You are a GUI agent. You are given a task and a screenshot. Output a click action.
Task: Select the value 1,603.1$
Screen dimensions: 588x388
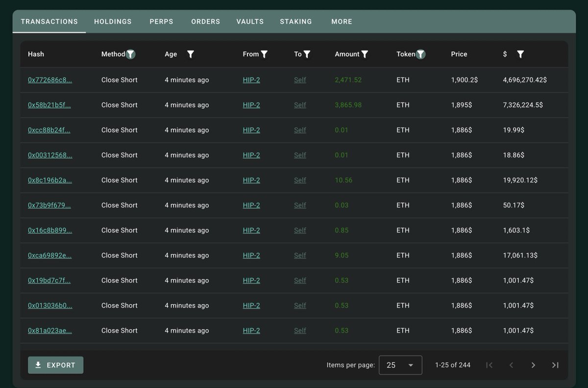[x=516, y=230]
